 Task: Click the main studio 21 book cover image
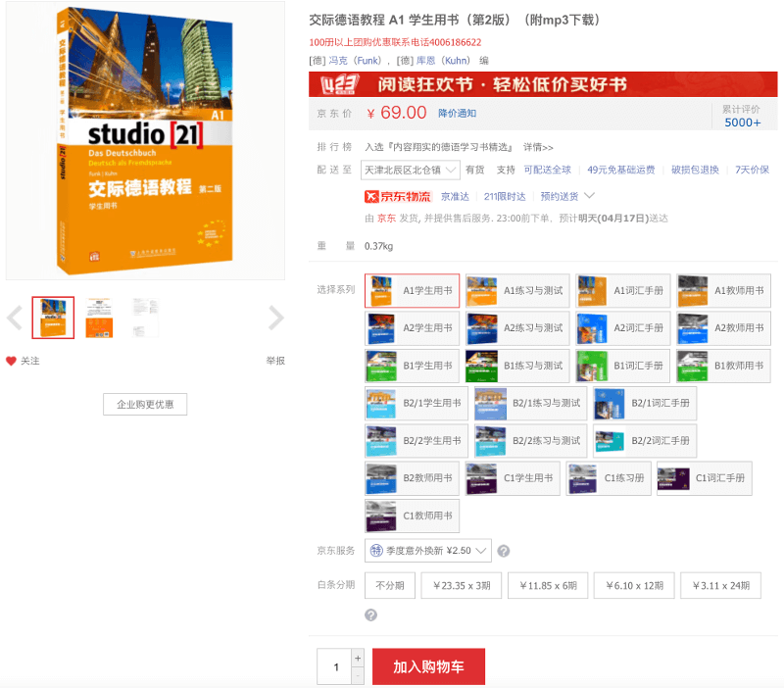145,140
